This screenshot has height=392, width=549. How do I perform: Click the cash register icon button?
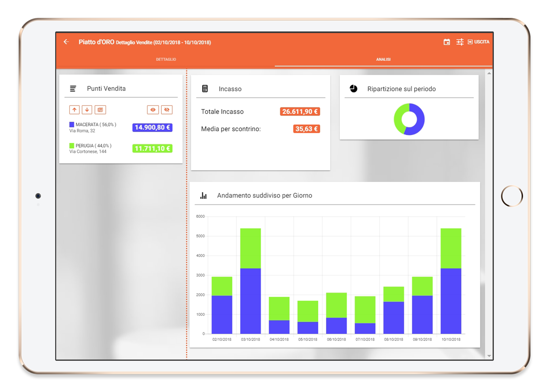pos(100,110)
